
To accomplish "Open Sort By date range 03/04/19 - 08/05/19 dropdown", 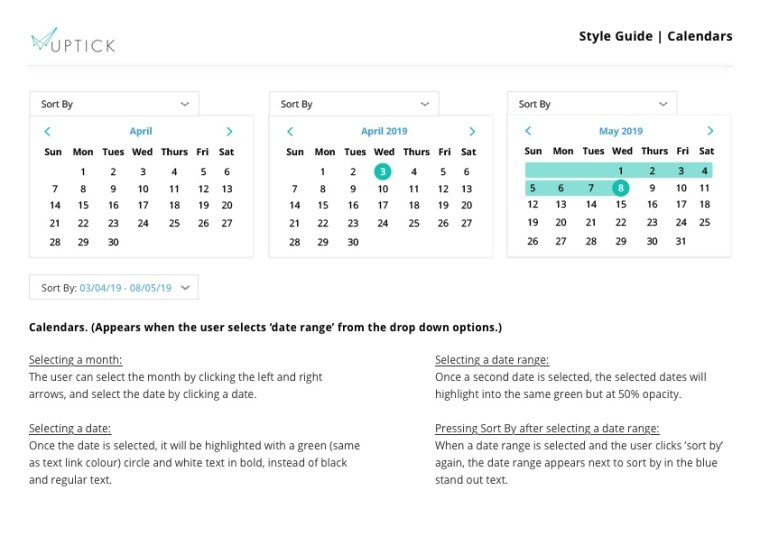I will point(114,288).
